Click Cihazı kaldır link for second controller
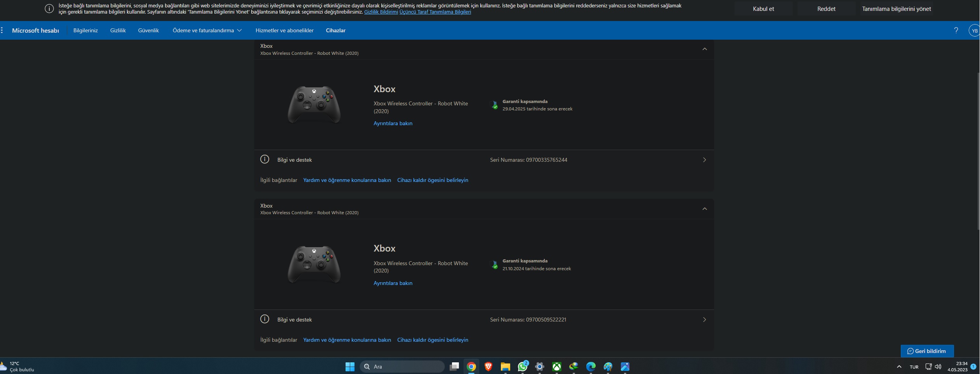The height and width of the screenshot is (374, 980). point(433,340)
